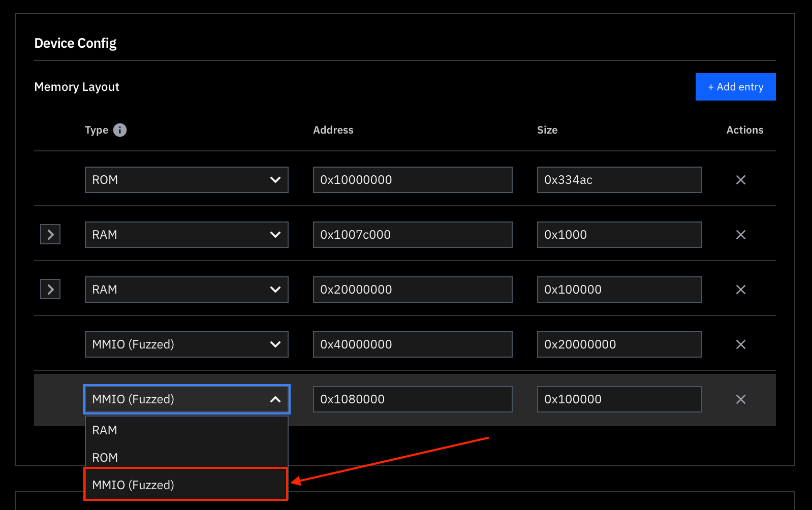This screenshot has width=812, height=510.
Task: Expand the RAM row at 0x20000000
Action: [50, 290]
